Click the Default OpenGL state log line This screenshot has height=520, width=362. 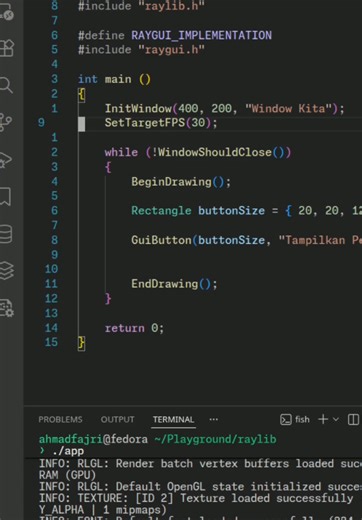pos(200,487)
